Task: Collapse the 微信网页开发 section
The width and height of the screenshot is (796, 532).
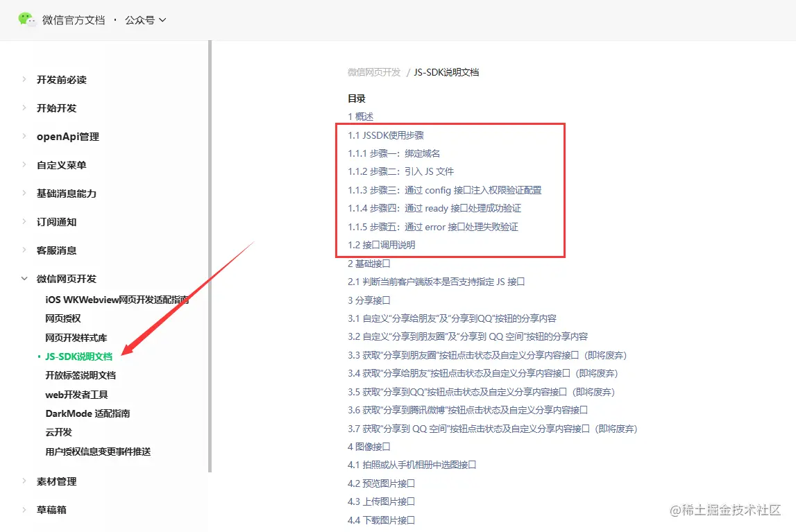Action: (x=67, y=278)
